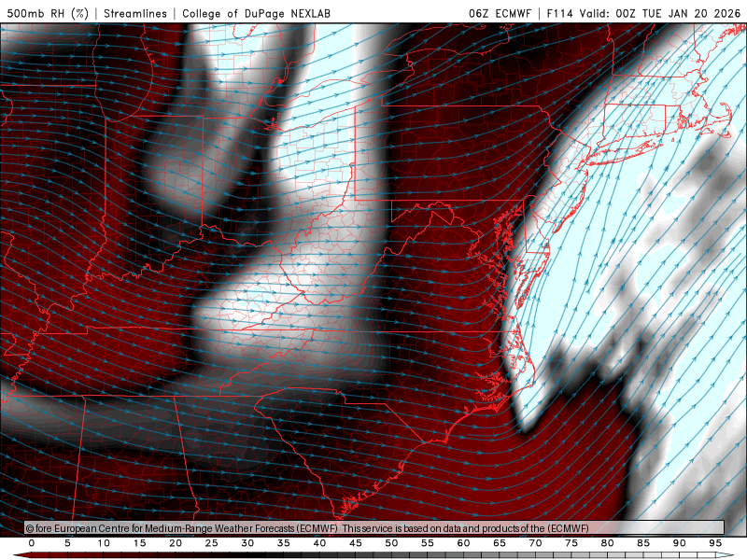
Task: Click legend value "95" on scale
Action: [x=715, y=543]
